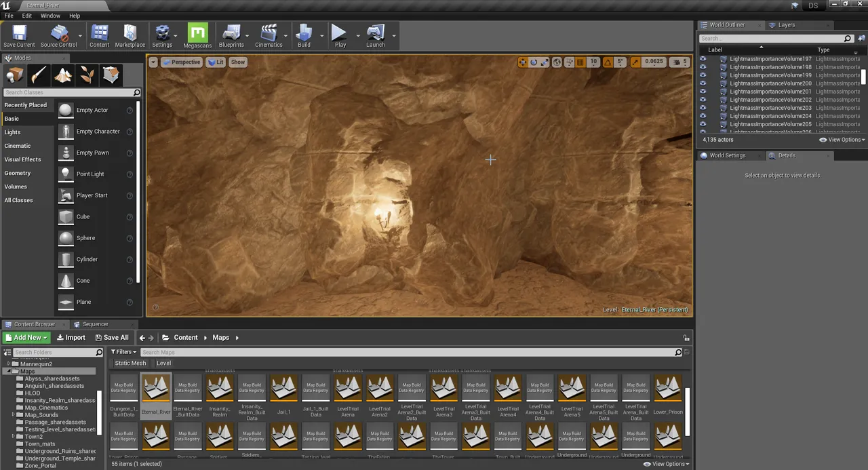Open camera speed 5 dropdown
The width and height of the screenshot is (868, 470).
pos(679,62)
